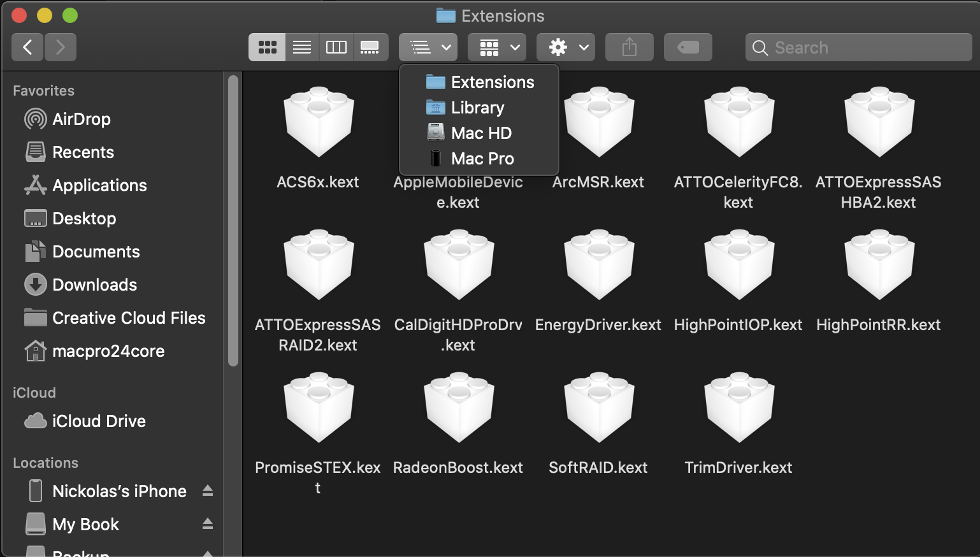
Task: Choose Library in the path menu
Action: (479, 108)
